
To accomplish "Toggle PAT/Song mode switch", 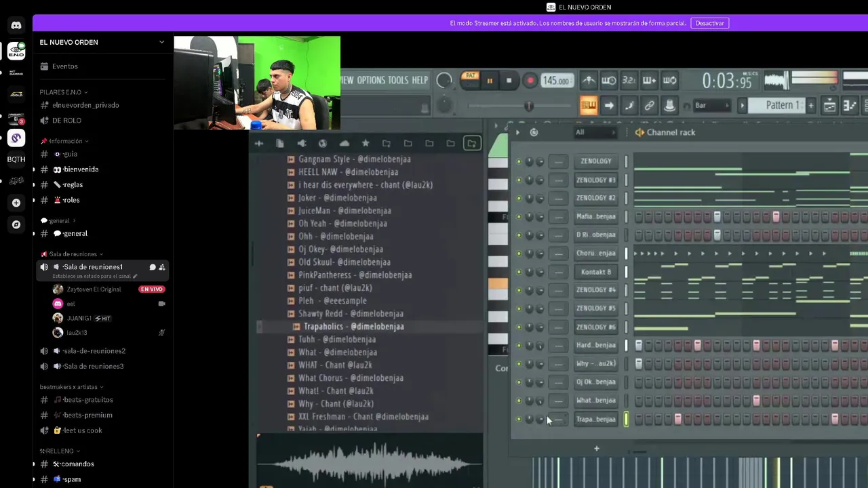I will point(470,80).
